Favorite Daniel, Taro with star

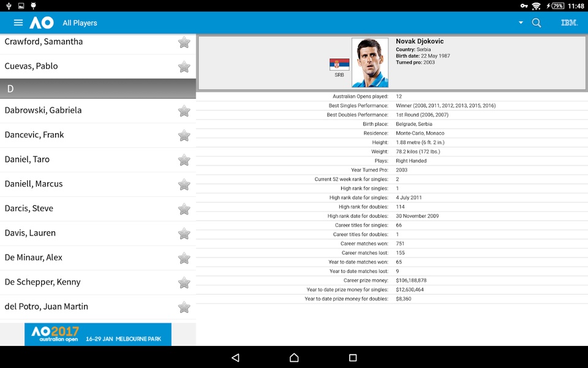pyautogui.click(x=184, y=160)
